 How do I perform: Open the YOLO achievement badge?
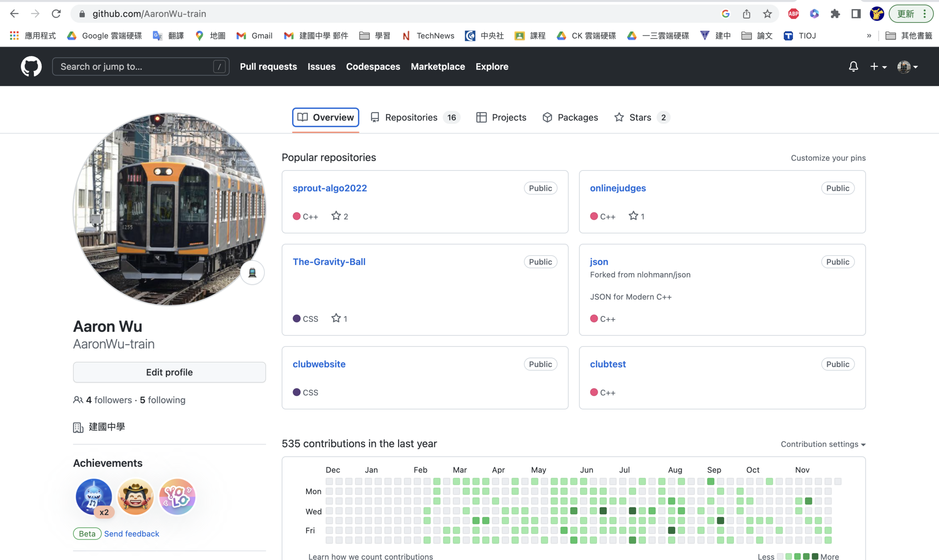coord(177,497)
